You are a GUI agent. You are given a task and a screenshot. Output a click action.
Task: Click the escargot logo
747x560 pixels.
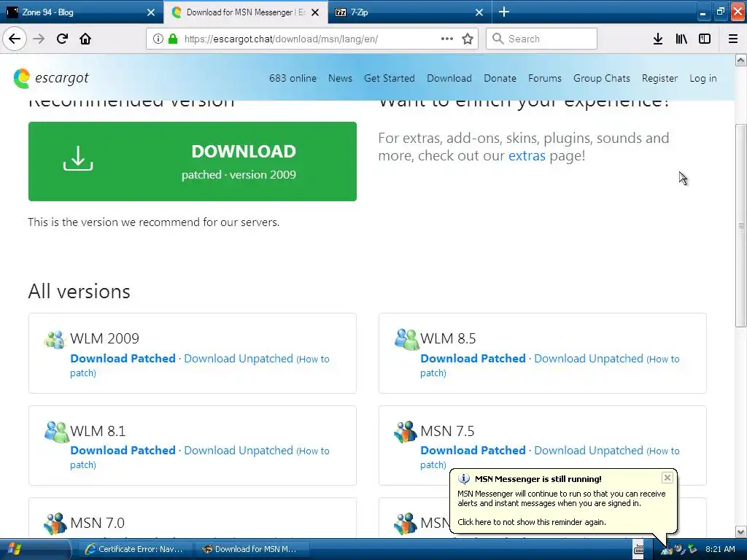(x=51, y=78)
